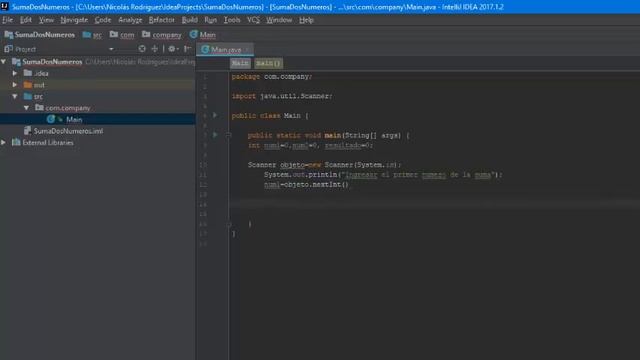Screen dimensions: 640x360
Task: Expand External Libraries node
Action: pos(4,142)
